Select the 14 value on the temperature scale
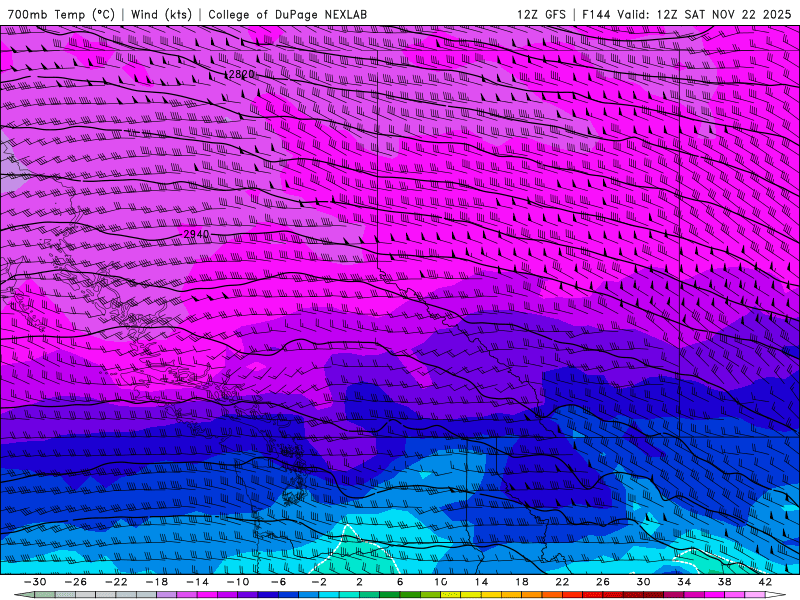800x600 pixels. coord(481,582)
